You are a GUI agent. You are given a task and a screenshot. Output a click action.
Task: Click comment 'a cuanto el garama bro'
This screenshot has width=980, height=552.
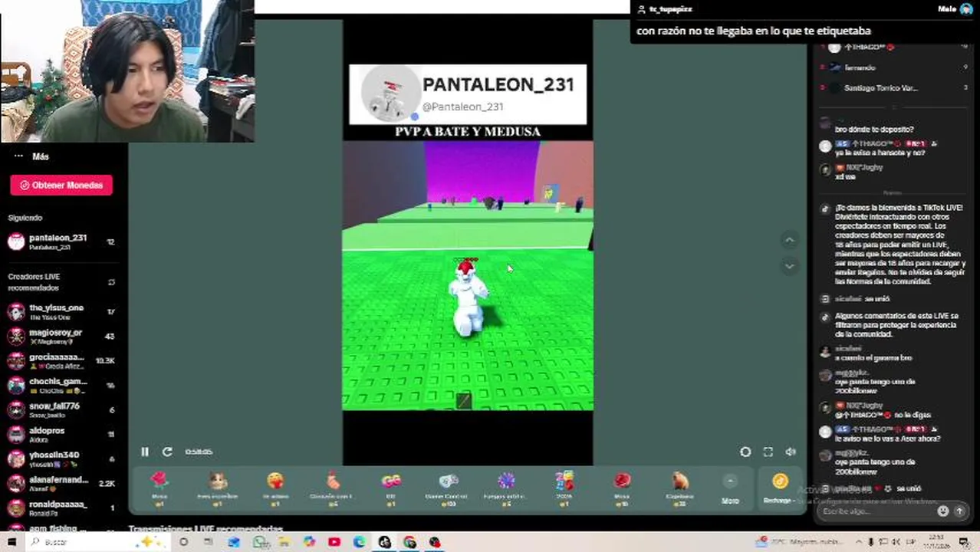(x=873, y=358)
